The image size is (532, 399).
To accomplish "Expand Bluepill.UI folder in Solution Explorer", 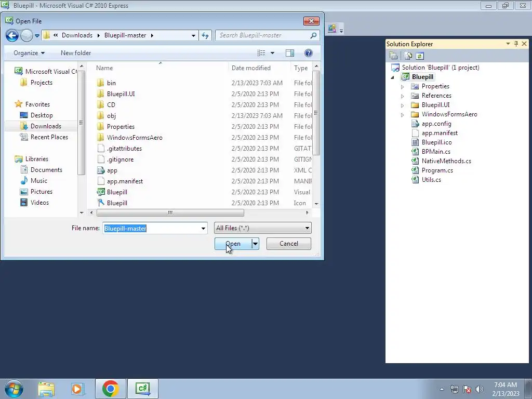I will pos(403,105).
